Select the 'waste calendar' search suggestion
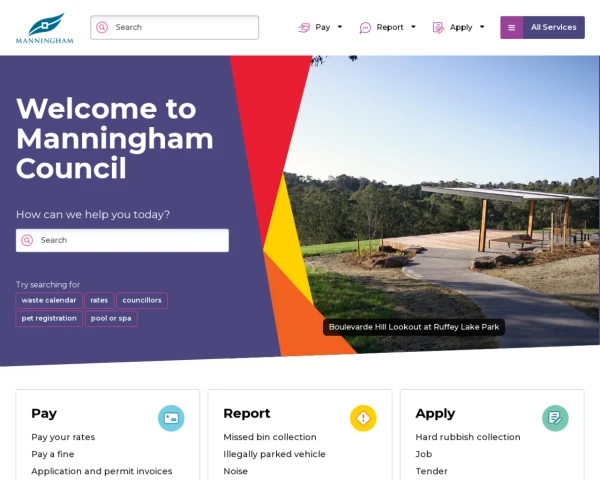Screen dimensions: 600x480 tap(49, 300)
